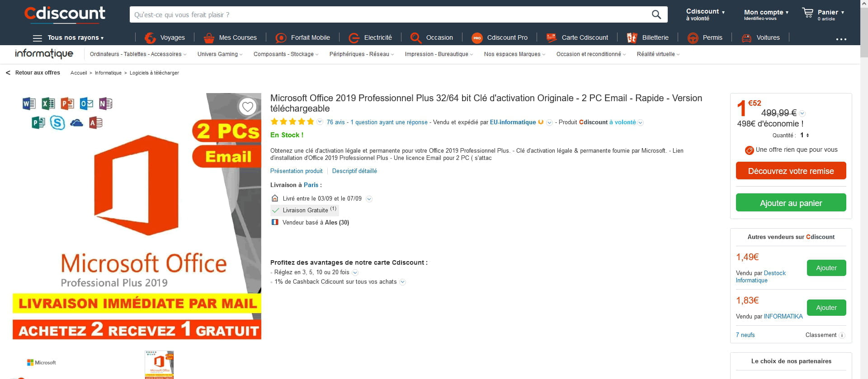Expand Réalité virtuelle menu
The width and height of the screenshot is (868, 379).
pyautogui.click(x=658, y=54)
